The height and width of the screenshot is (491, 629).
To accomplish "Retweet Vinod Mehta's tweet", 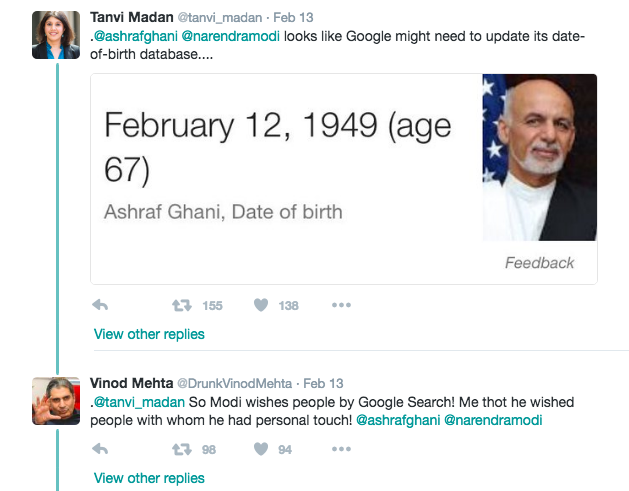I will 181,449.
